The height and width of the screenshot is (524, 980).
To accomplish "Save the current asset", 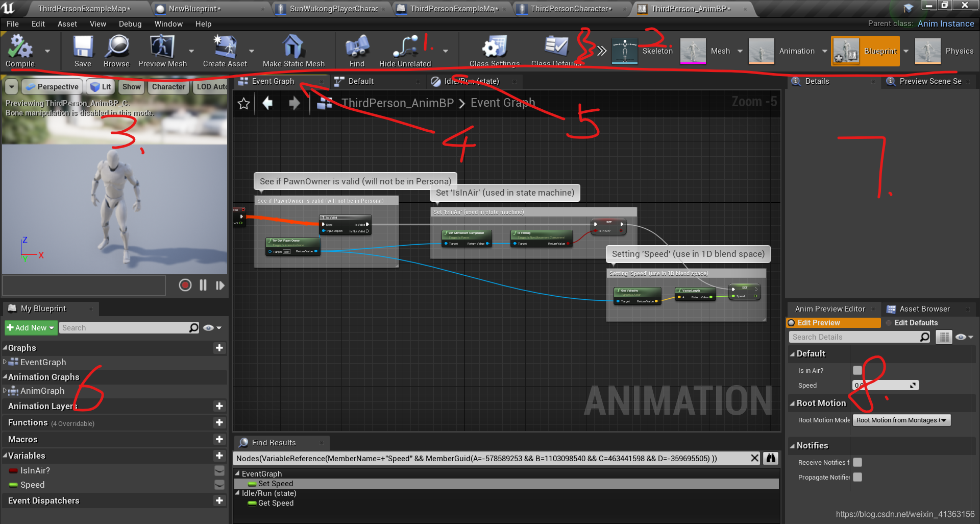I will coord(83,51).
